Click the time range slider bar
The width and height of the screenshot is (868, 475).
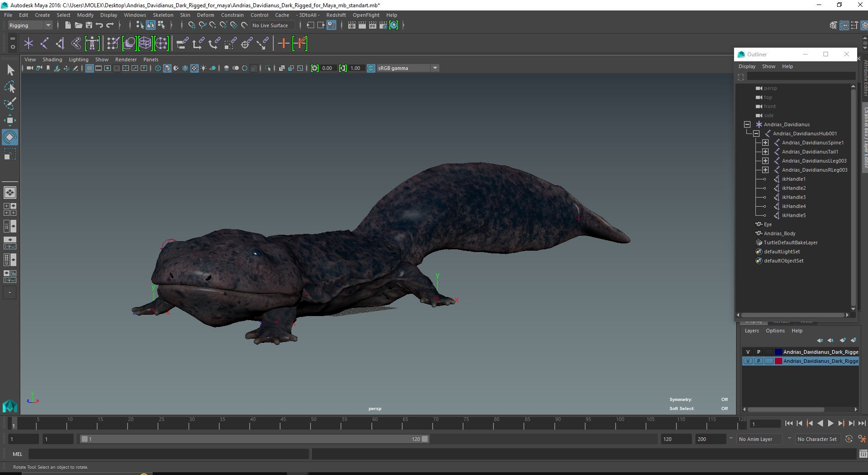tap(254, 439)
